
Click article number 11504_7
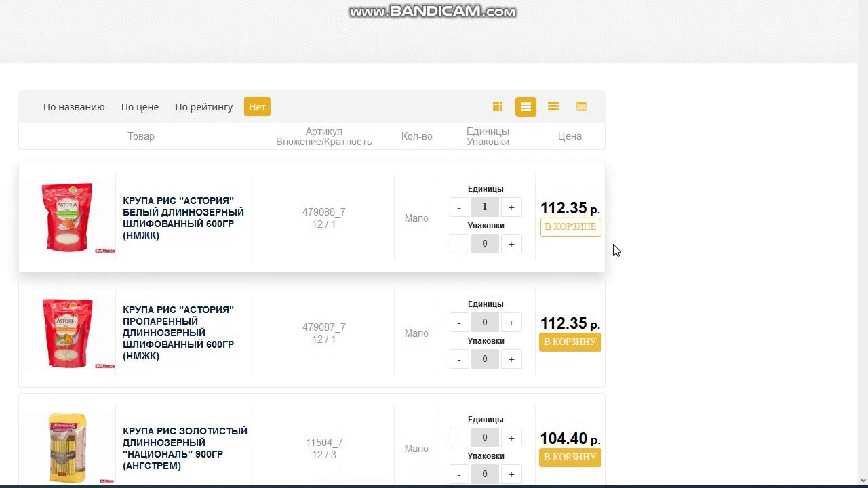tap(324, 443)
